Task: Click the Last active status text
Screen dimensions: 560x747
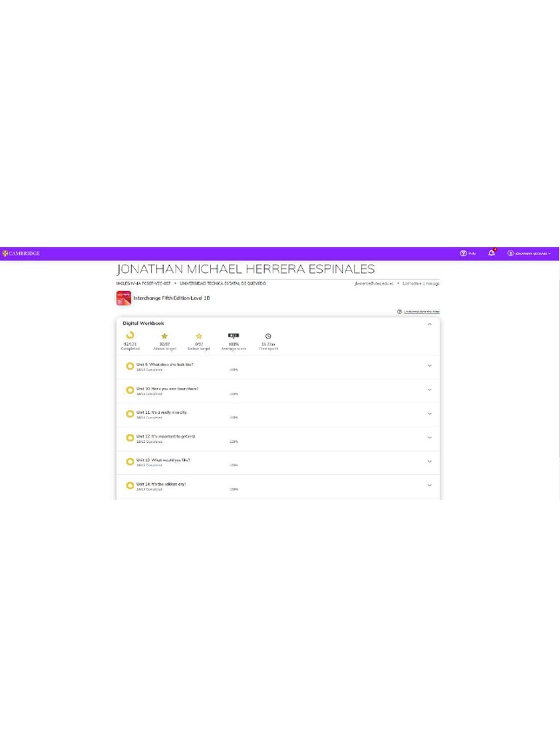Action: tap(421, 284)
